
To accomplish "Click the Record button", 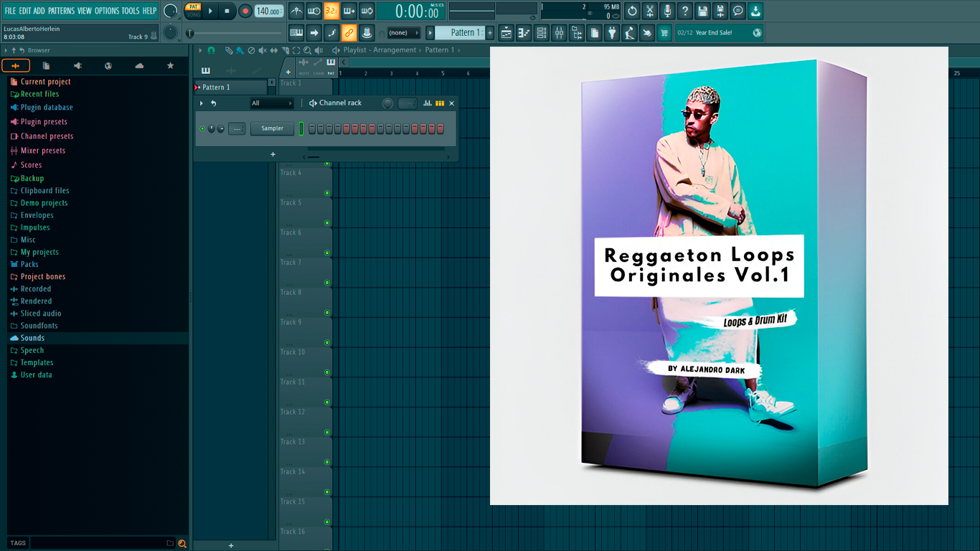I will [245, 11].
